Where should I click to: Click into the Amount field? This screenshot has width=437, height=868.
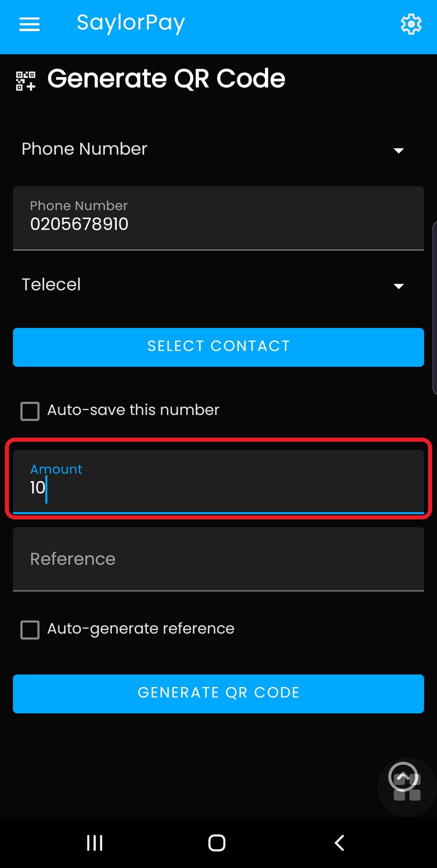coord(218,482)
